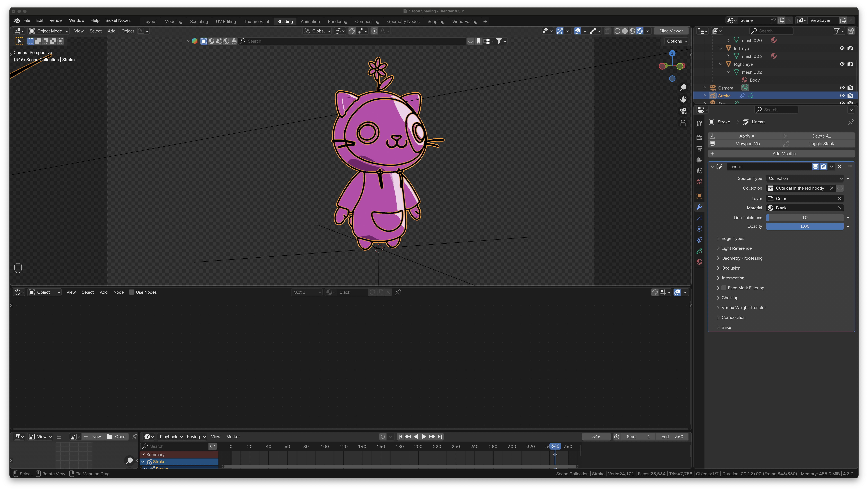Select solid viewport shading mode
The image size is (868, 490).
point(625,31)
